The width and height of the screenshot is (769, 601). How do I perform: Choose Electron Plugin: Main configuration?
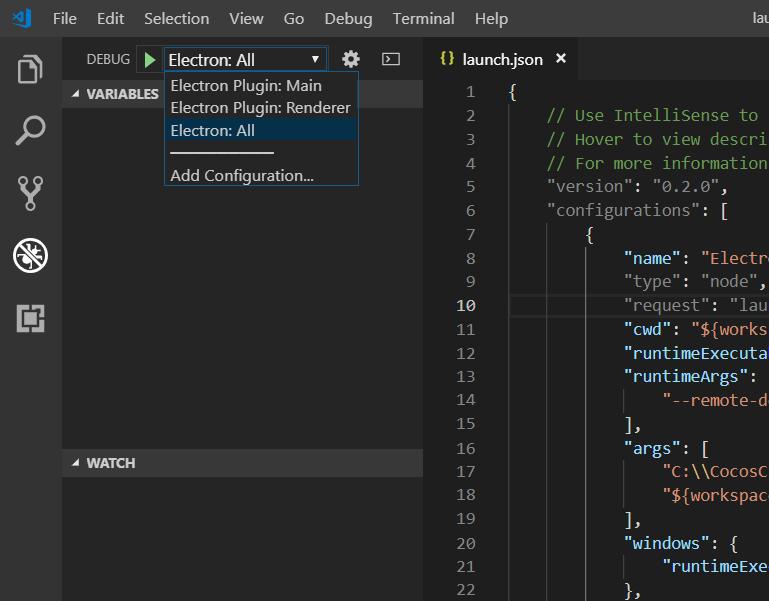[x=246, y=86]
